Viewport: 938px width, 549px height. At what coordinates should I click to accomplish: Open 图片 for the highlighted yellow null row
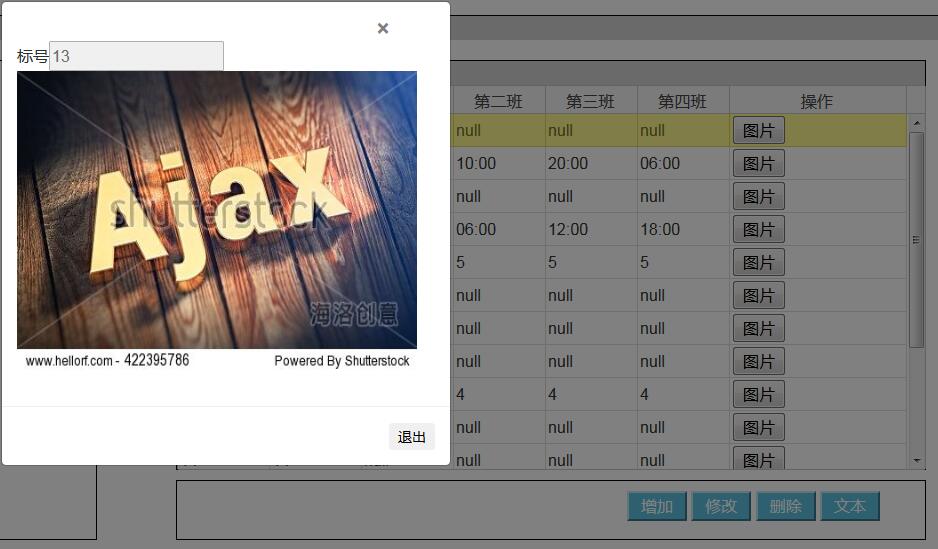[759, 130]
